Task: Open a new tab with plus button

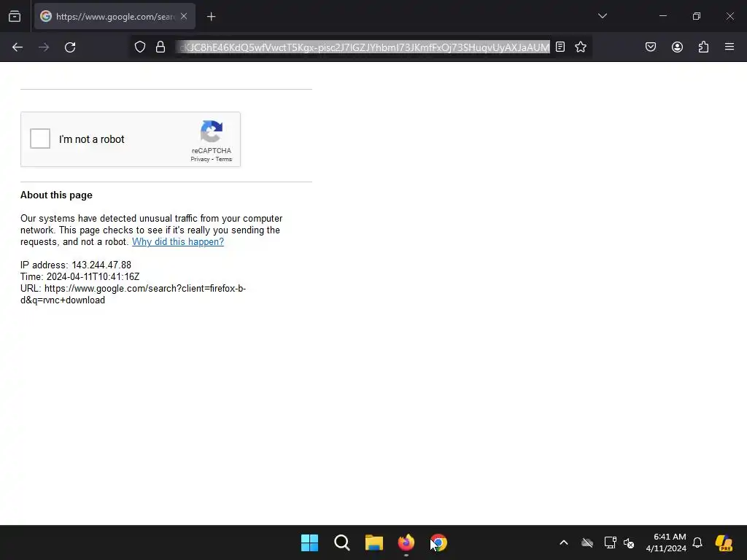Action: 211,17
